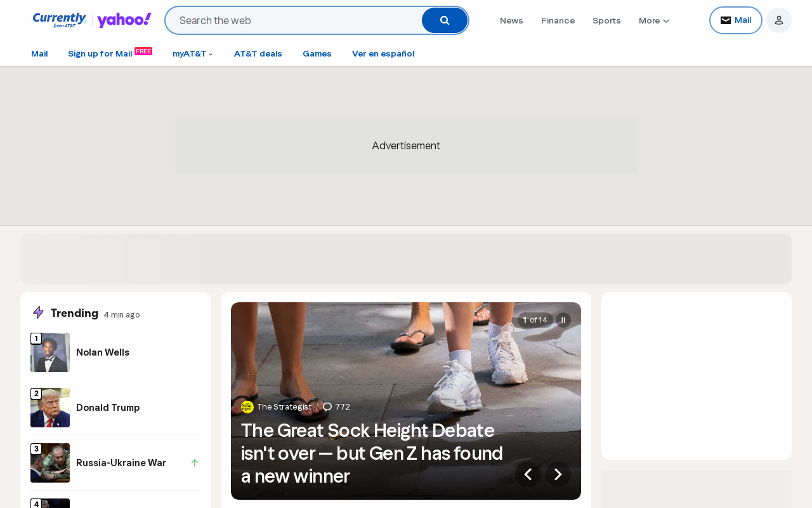
Task: Click the Yahoo logo
Action: [x=124, y=20]
